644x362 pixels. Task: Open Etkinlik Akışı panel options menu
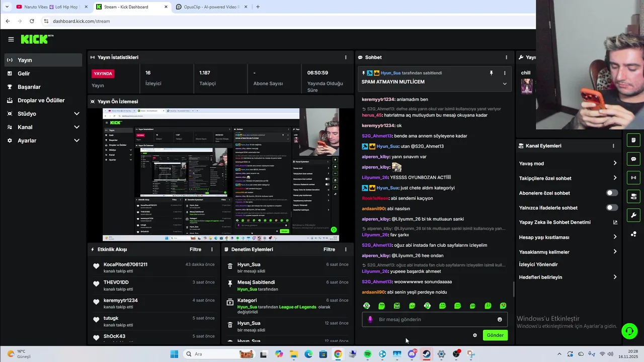[x=212, y=249]
